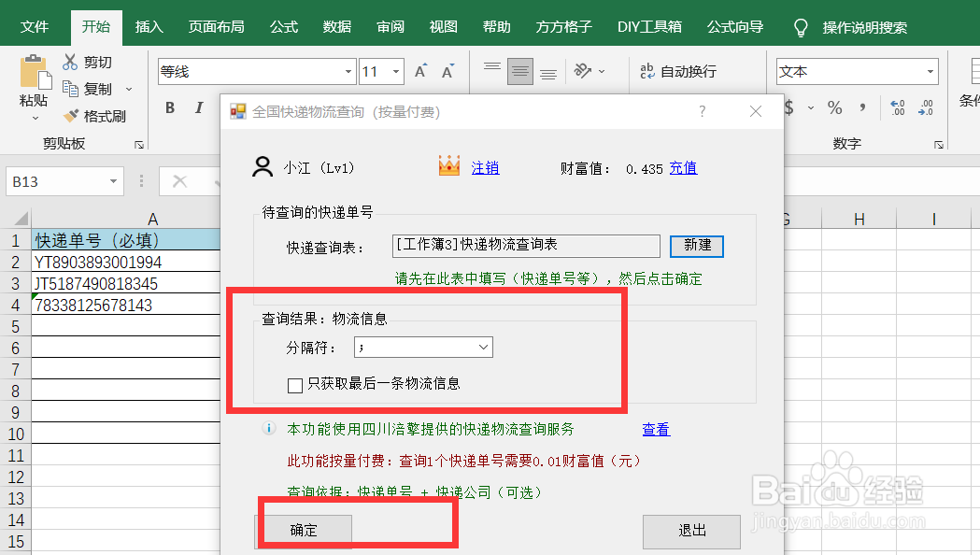Click the Name Box showing B13
Image resolution: width=980 pixels, height=555 pixels.
tap(56, 180)
